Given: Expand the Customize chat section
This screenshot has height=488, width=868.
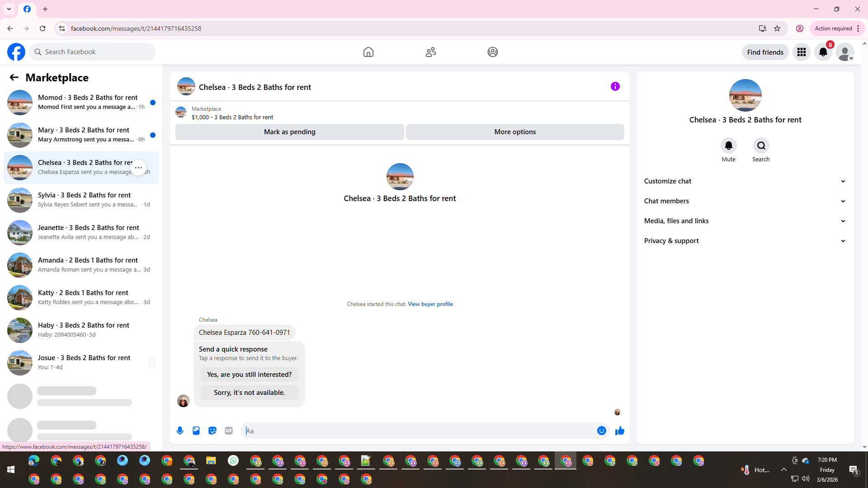Looking at the screenshot, I should (745, 181).
